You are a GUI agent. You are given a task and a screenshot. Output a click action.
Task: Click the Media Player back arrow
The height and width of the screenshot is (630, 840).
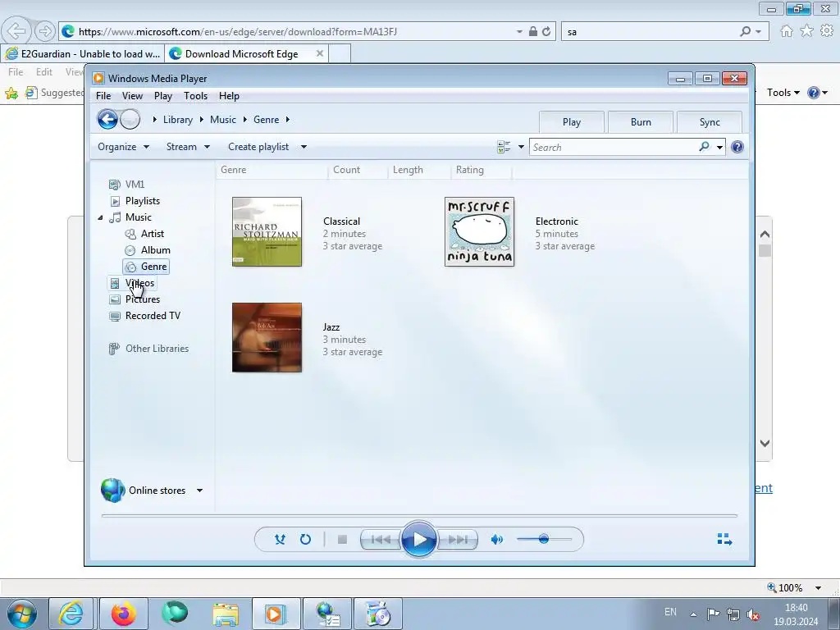107,120
